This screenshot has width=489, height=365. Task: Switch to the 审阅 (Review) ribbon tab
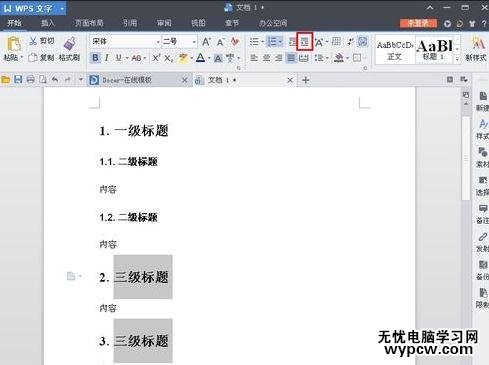pyautogui.click(x=164, y=23)
